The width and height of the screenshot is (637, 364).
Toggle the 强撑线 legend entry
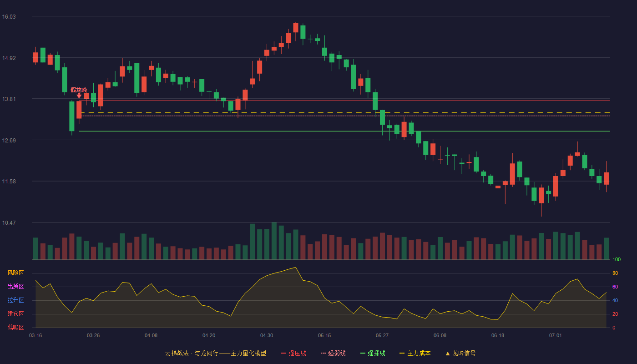[x=373, y=353]
